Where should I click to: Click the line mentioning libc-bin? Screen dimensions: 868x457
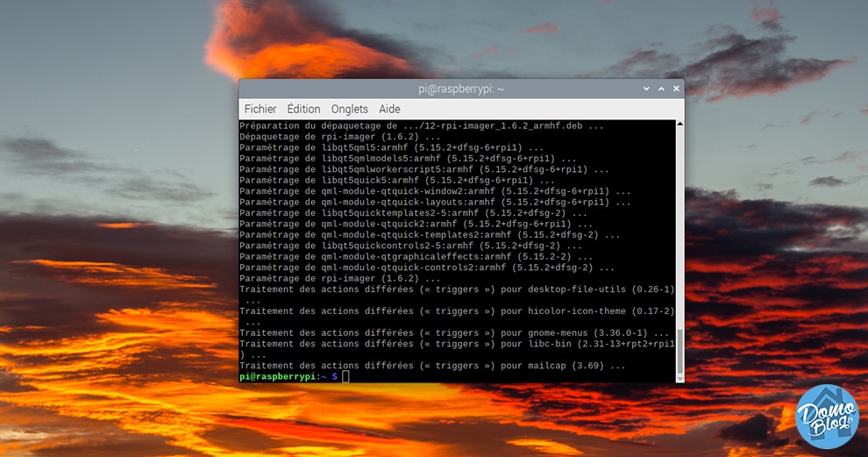pyautogui.click(x=457, y=349)
